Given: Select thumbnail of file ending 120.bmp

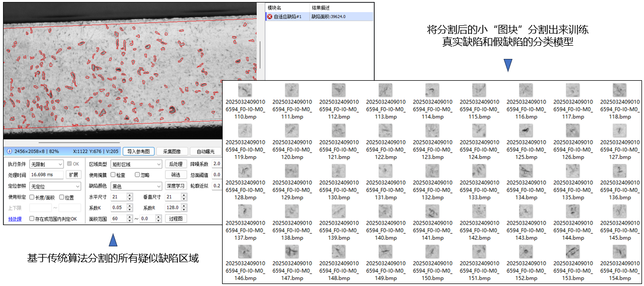Looking at the screenshot, I should [292, 131].
